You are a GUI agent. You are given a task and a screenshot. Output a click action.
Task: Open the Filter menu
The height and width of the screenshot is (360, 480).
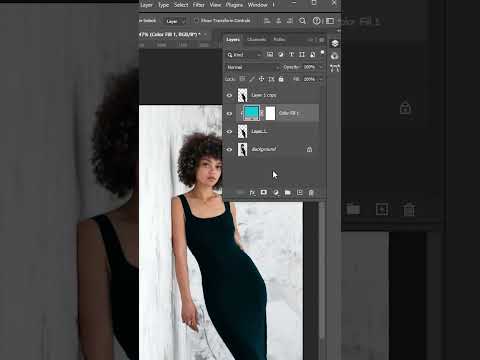pos(198,5)
